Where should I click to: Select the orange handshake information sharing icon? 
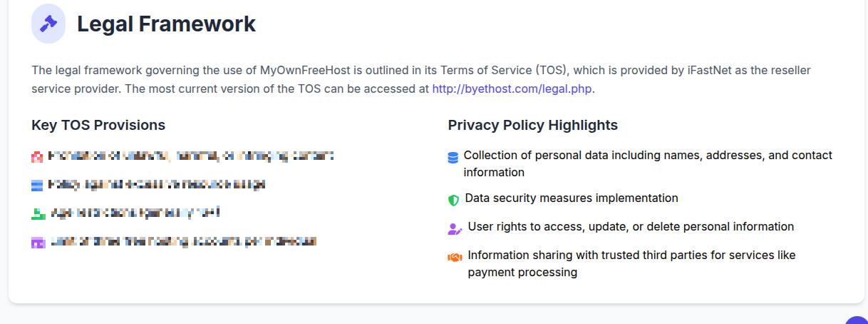coord(455,258)
